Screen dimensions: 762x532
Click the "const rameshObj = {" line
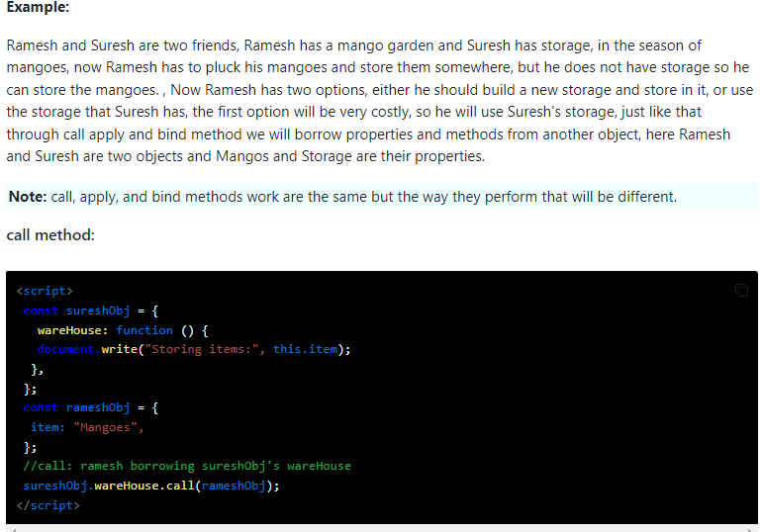91,407
